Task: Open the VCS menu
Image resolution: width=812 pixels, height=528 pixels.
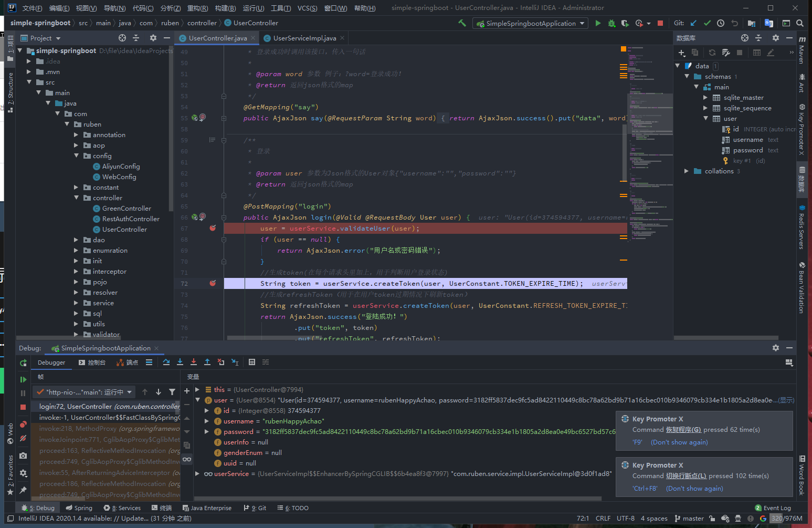Action: click(x=307, y=8)
